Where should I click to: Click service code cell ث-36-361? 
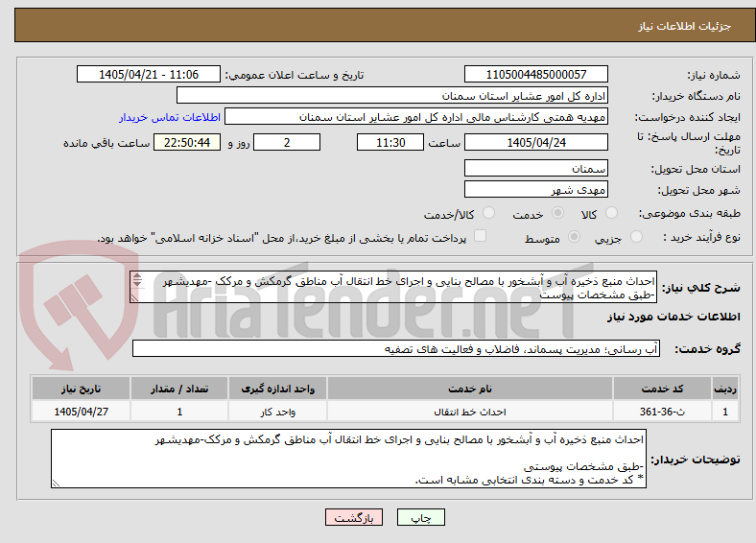tap(663, 412)
